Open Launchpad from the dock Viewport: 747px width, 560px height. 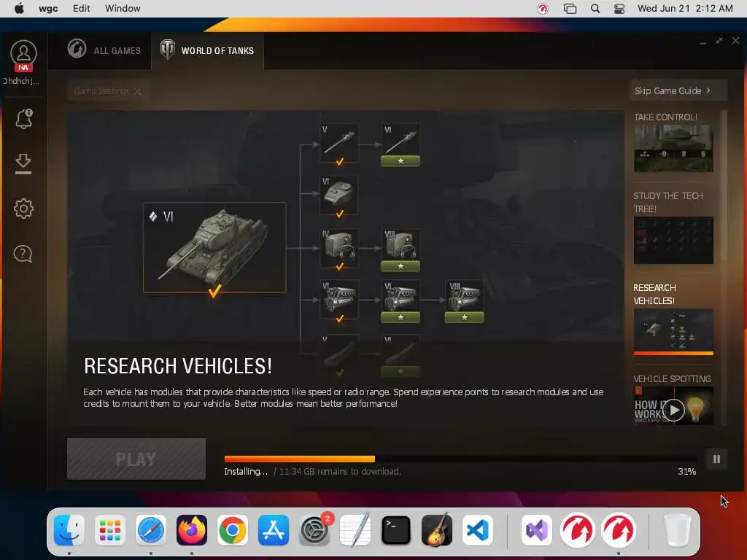pos(110,530)
